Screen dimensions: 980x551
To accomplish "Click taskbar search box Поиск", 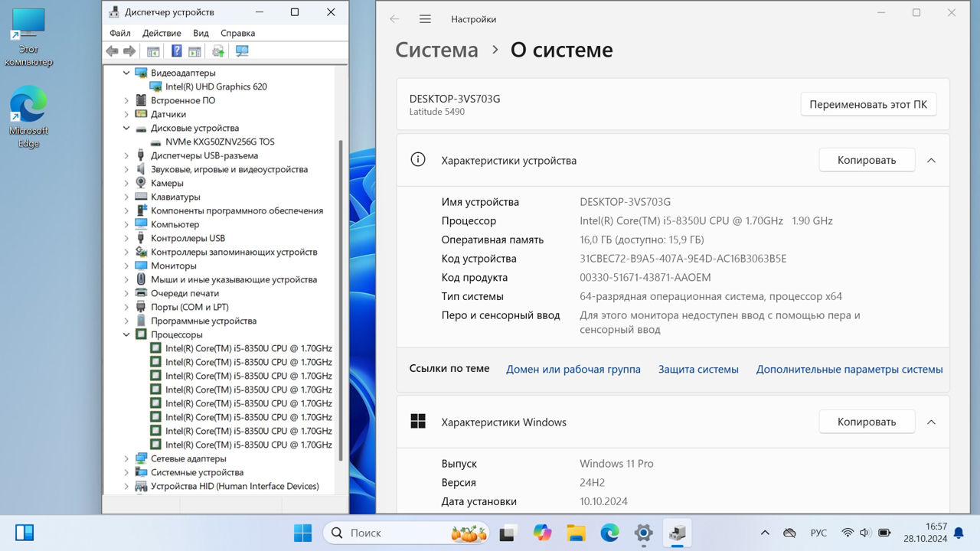I will pos(407,533).
